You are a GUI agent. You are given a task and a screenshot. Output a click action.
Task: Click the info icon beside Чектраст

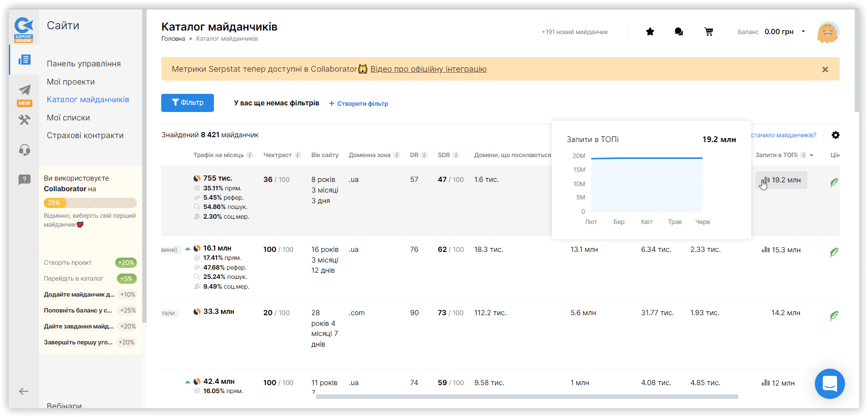pos(298,155)
